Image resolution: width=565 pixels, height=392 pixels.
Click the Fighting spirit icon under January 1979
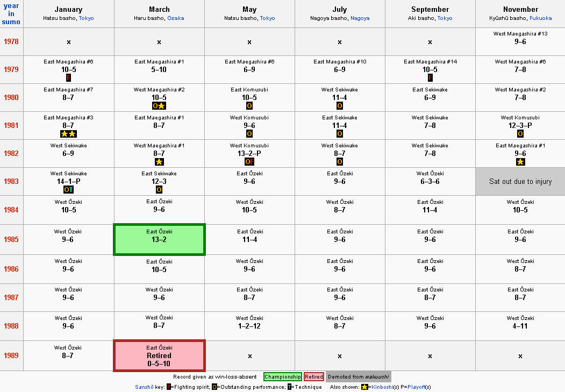[68, 77]
